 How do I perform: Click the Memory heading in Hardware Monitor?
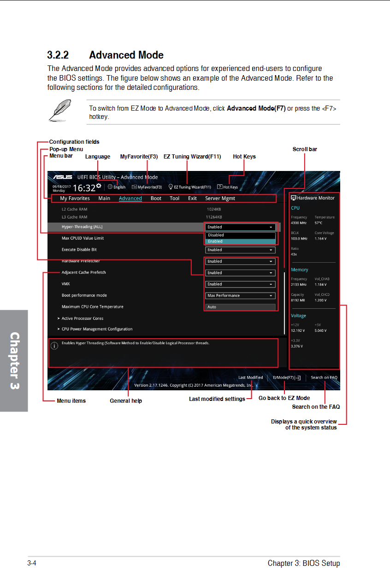300,270
